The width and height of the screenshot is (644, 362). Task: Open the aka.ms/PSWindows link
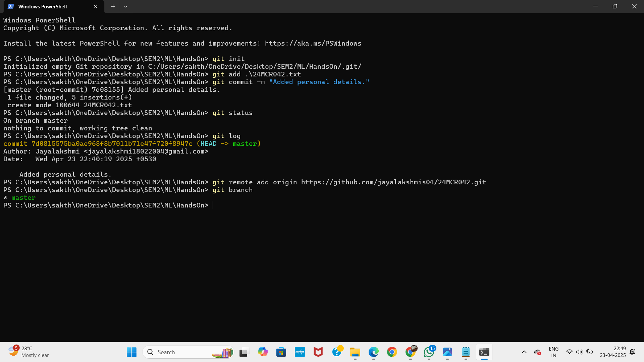313,43
